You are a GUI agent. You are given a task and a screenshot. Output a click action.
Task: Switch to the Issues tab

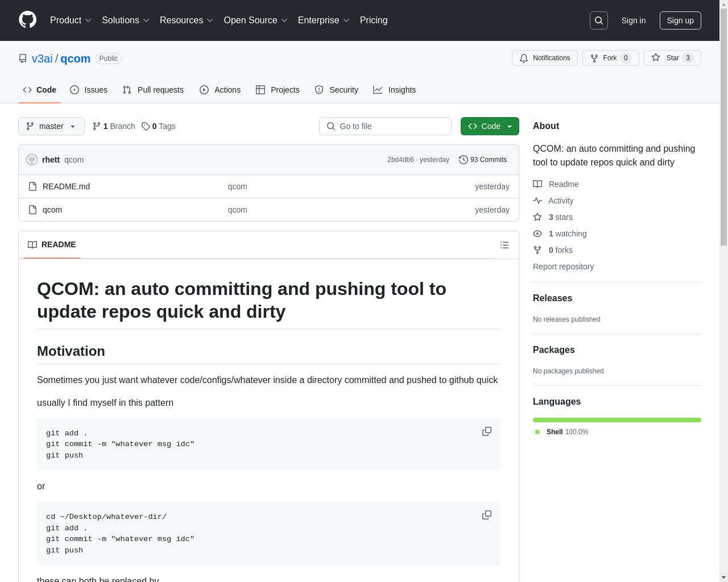89,90
